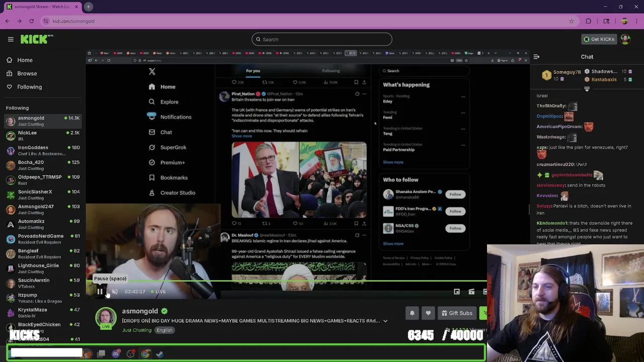Image resolution: width=644 pixels, height=362 pixels.
Task: Open OBS from the taskbar
Action: [130, 354]
